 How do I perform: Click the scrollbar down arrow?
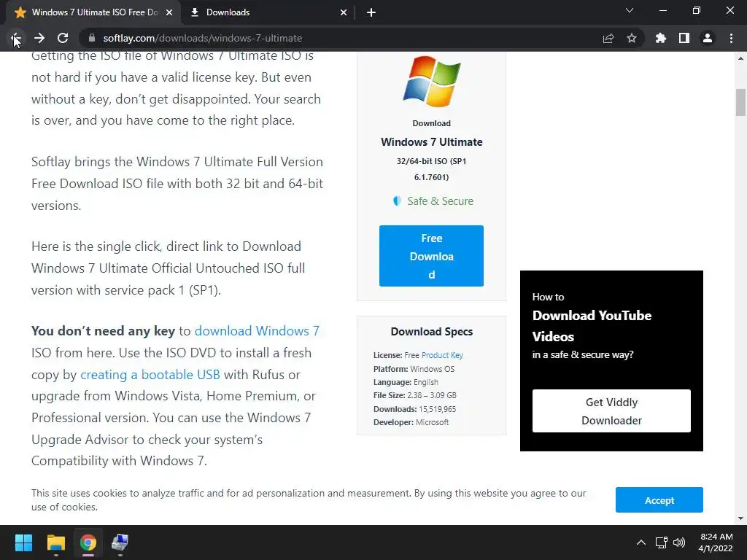[740, 518]
